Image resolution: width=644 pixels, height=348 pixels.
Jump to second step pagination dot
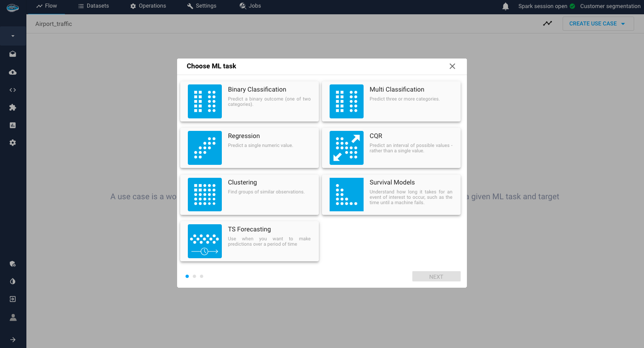tap(194, 276)
